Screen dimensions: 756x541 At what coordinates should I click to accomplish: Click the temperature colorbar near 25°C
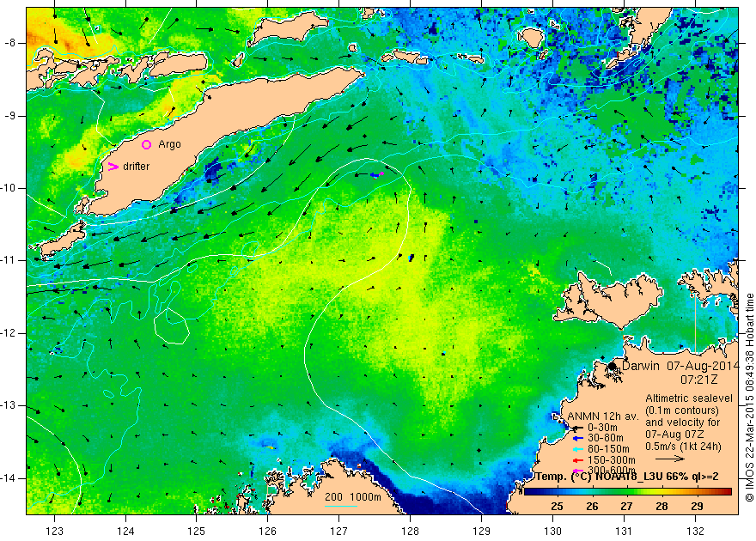click(x=557, y=491)
